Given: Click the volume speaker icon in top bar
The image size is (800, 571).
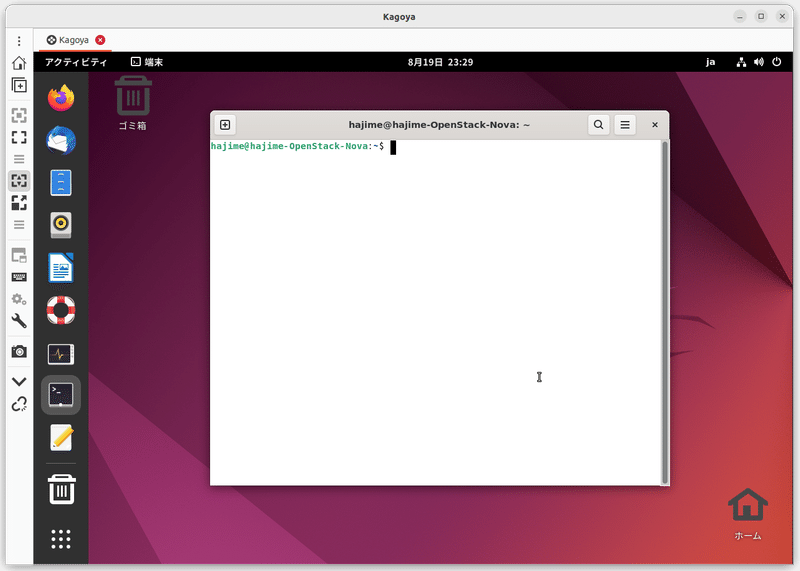Looking at the screenshot, I should coord(759,62).
